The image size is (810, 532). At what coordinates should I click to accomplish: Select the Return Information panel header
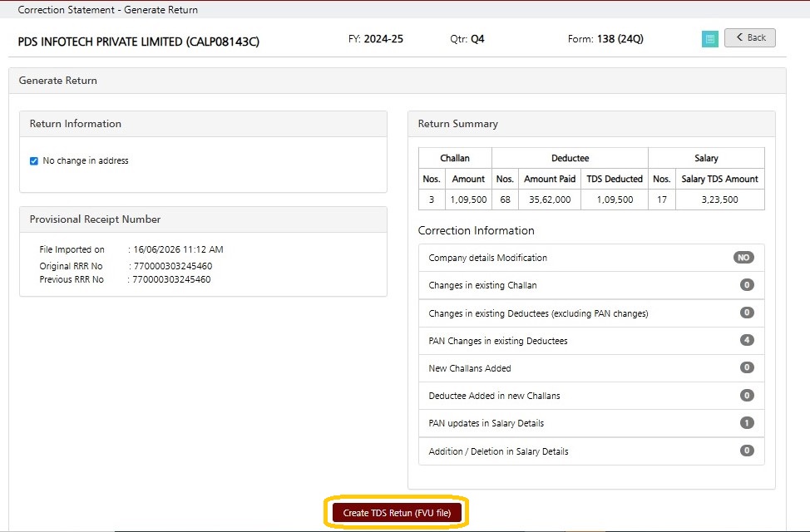(203, 124)
